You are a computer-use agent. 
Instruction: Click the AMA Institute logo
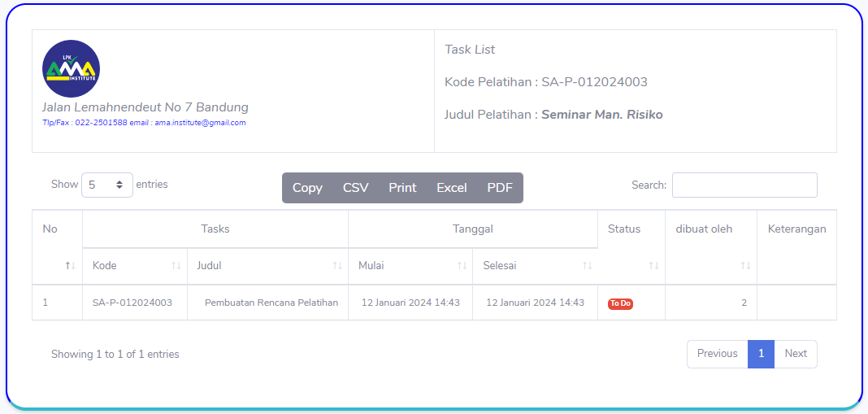tap(71, 69)
